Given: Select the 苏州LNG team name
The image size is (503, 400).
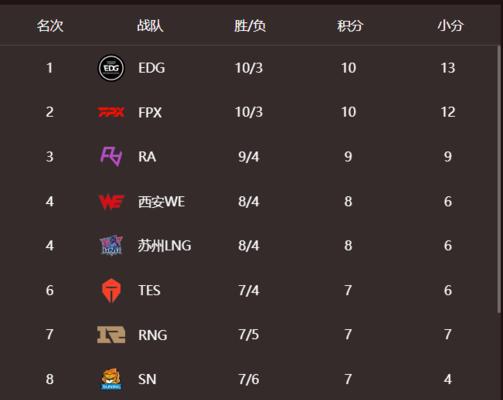Looking at the screenshot, I should point(165,246).
